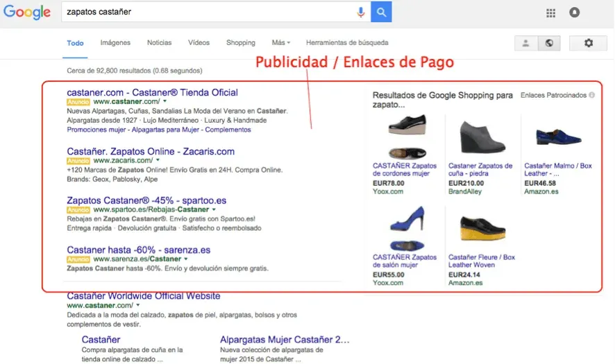Switch to global results globe icon
Viewport: 615px width, 364px height.
[x=549, y=43]
